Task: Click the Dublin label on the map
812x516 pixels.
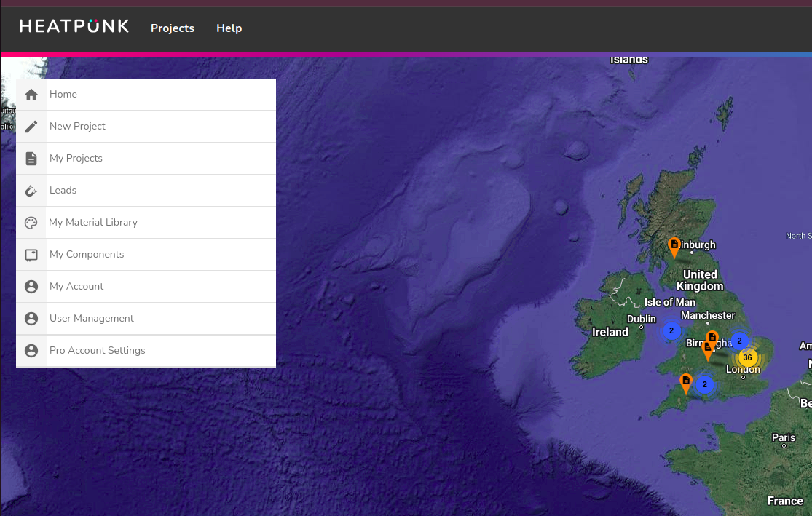Action: 642,319
